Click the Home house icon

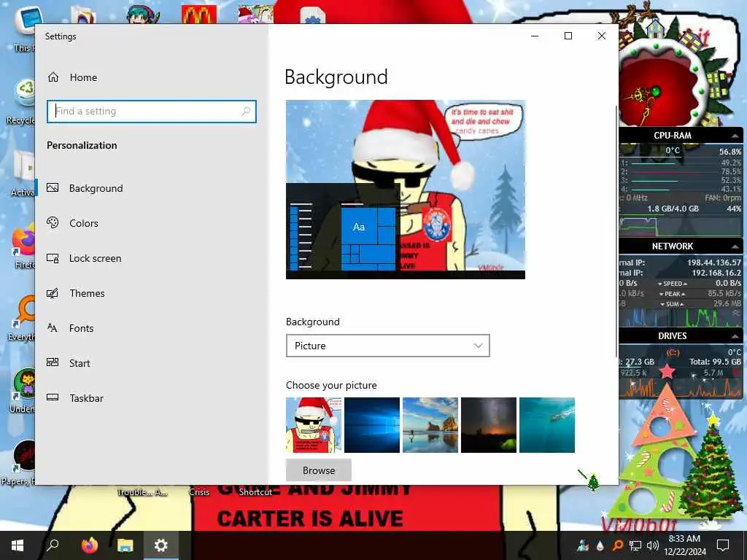click(x=53, y=77)
